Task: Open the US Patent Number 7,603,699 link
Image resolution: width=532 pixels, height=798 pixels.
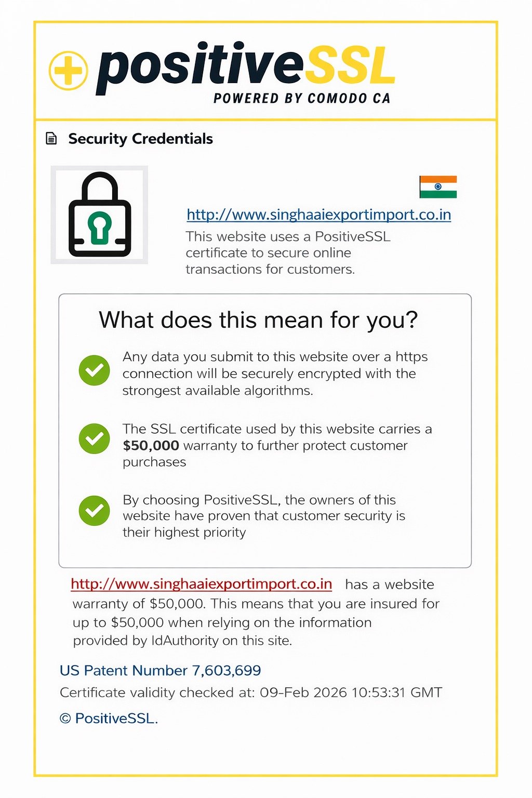Action: pos(160,670)
